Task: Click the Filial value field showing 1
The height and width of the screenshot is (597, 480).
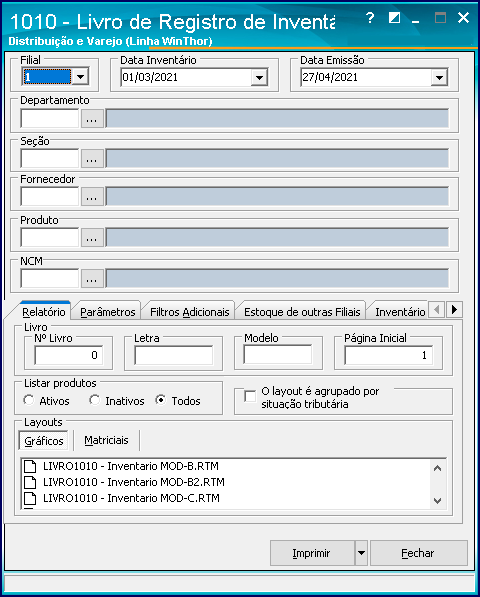Action: [47, 77]
